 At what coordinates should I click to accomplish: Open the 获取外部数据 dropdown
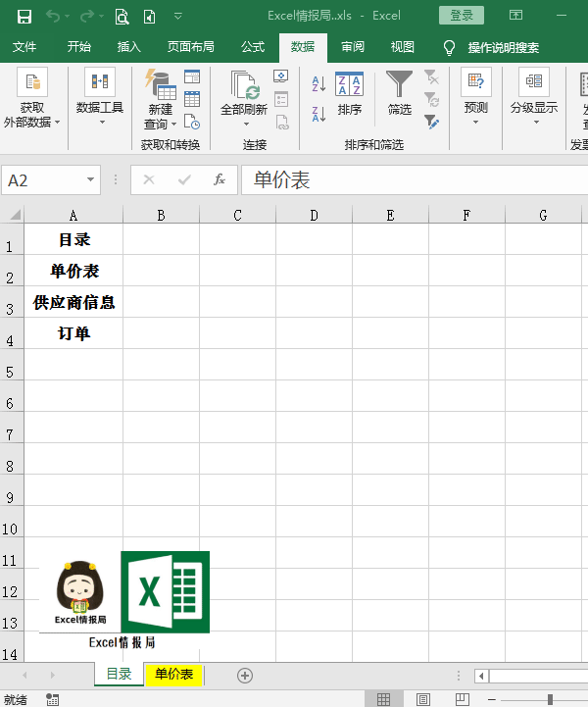[32, 99]
